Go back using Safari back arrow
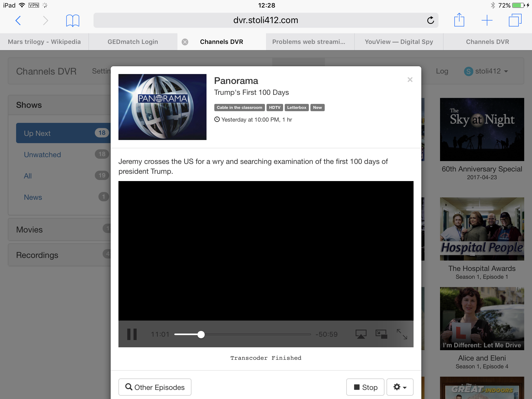Image resolution: width=532 pixels, height=399 pixels. click(x=18, y=20)
